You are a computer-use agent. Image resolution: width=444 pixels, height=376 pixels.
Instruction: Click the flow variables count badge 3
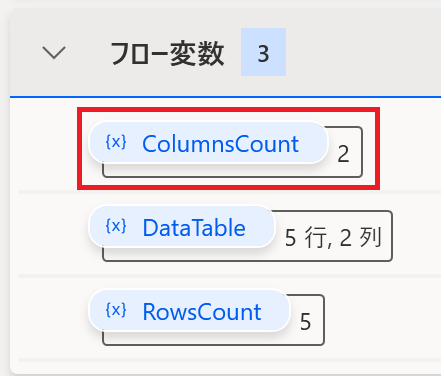[x=263, y=52]
